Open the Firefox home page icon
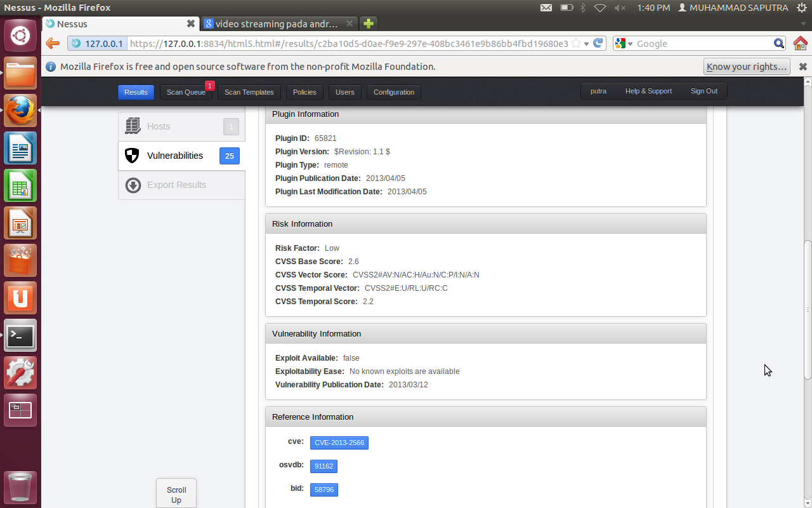Screen dimensions: 812x508 point(801,44)
